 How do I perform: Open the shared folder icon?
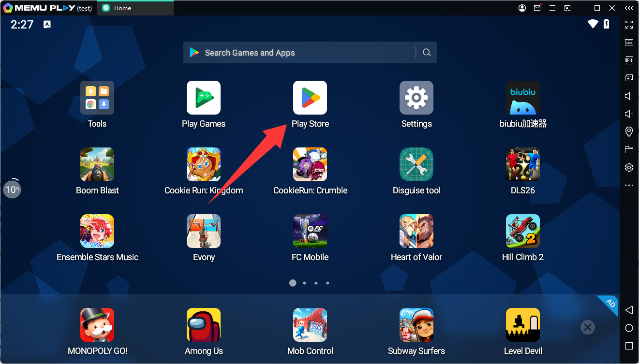click(x=629, y=149)
